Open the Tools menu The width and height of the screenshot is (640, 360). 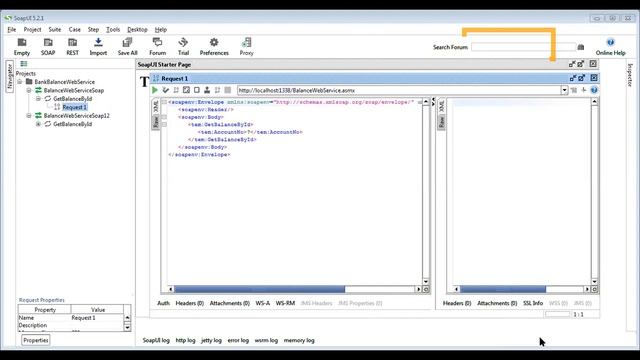(113, 29)
